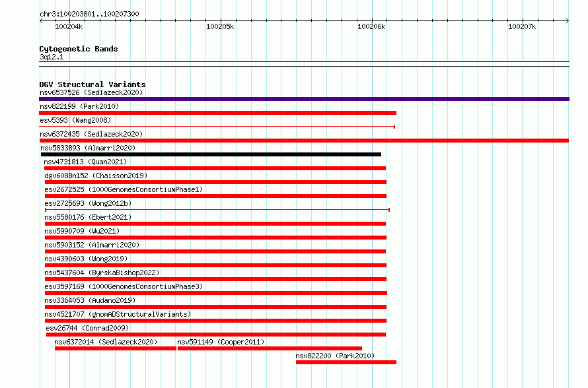Viewport: 588px width, 388px height.
Task: Click the DGV Structural Variants track title
Action: coord(92,84)
